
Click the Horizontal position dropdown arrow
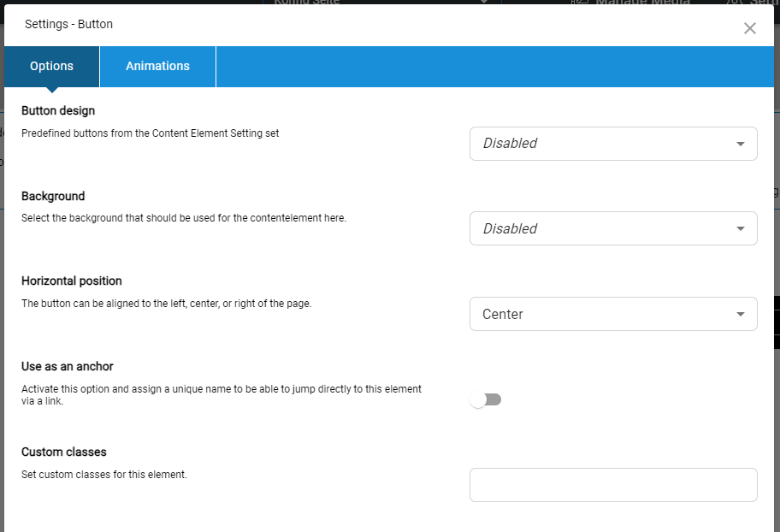741,314
